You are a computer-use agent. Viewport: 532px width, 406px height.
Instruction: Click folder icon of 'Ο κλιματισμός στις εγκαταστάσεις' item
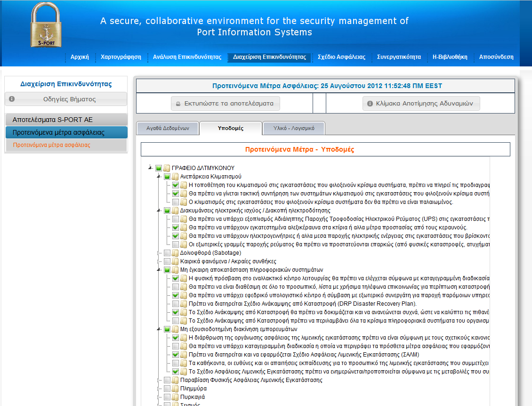pos(184,202)
